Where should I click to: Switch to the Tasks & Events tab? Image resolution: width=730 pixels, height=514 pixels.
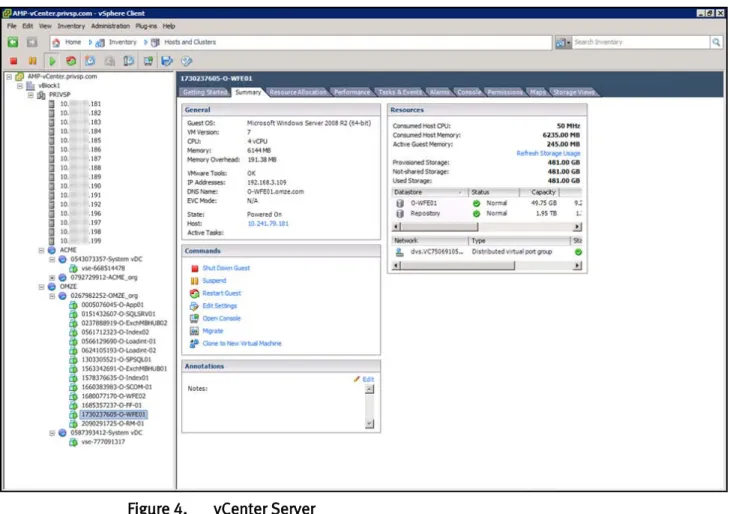click(400, 92)
